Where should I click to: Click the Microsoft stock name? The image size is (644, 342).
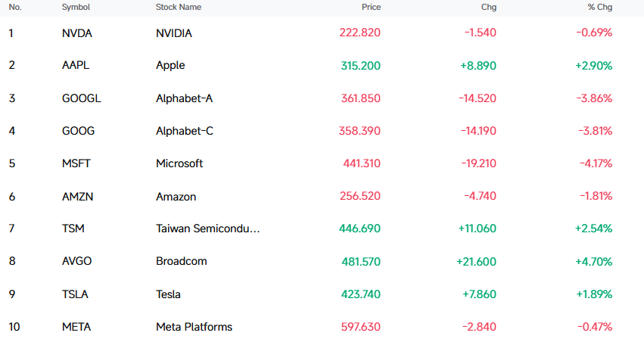[x=179, y=163]
